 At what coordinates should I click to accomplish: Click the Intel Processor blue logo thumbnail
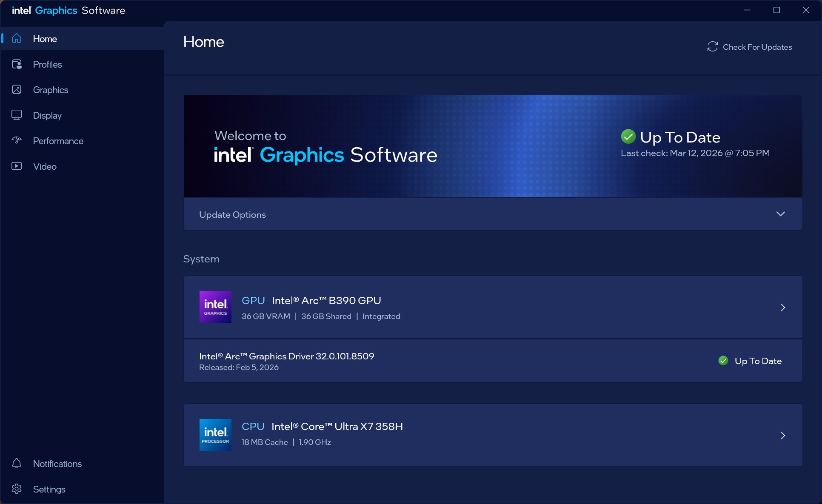coord(215,435)
